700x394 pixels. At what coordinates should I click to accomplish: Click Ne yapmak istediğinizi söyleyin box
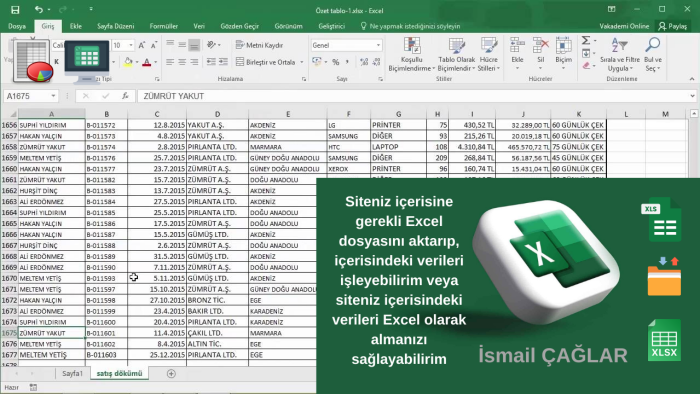click(410, 26)
